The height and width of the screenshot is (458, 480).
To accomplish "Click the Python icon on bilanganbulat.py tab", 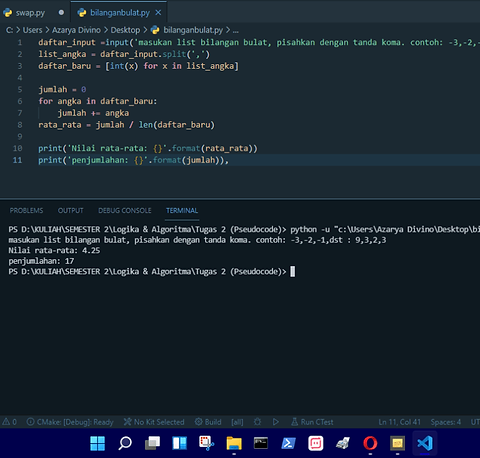I will [82, 13].
